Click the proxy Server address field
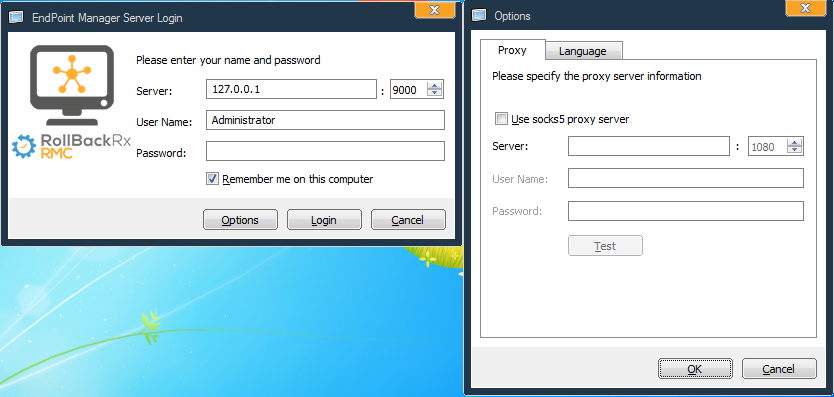The height and width of the screenshot is (397, 834). click(x=648, y=146)
